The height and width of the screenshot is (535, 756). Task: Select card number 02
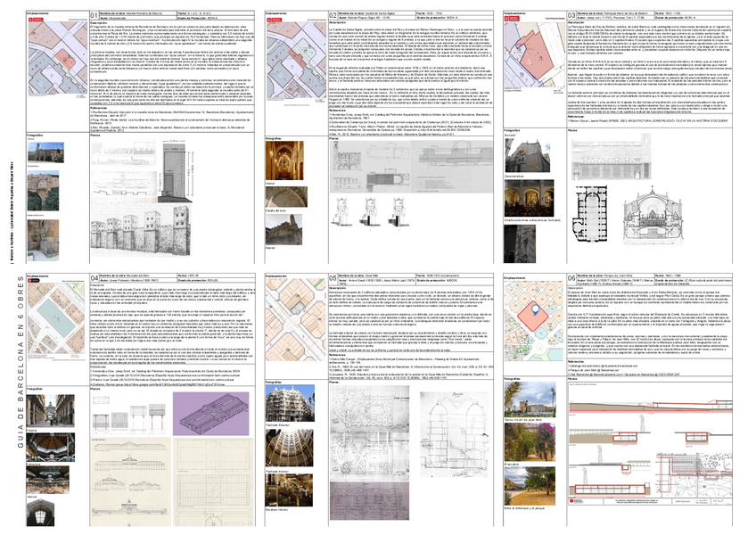point(333,15)
